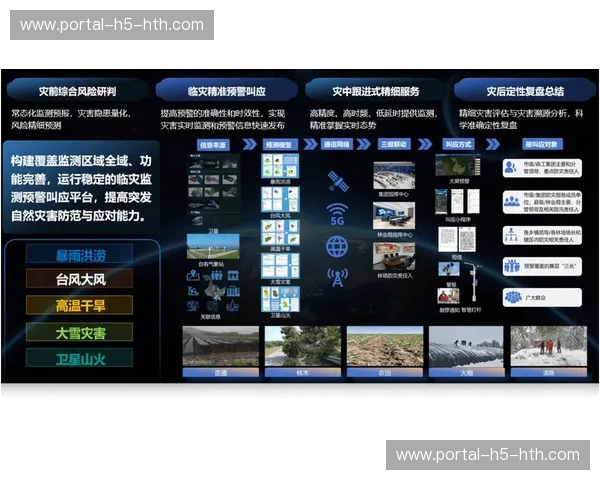Open the 自有气象站 weather station photo
This screenshot has width=600, height=480.
tap(213, 247)
